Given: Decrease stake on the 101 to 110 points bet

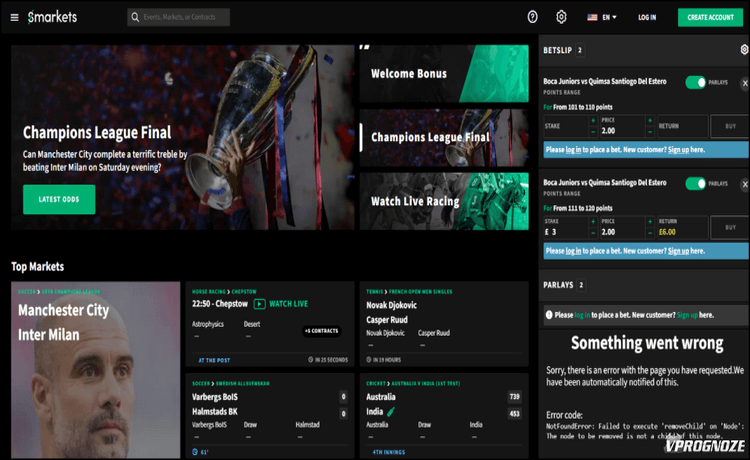Looking at the screenshot, I should [593, 131].
